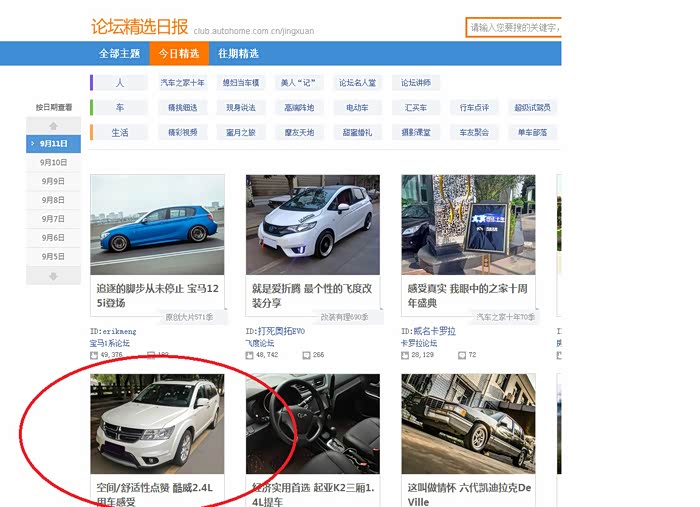Open the 生活 category
The height and width of the screenshot is (507, 700).
119,133
